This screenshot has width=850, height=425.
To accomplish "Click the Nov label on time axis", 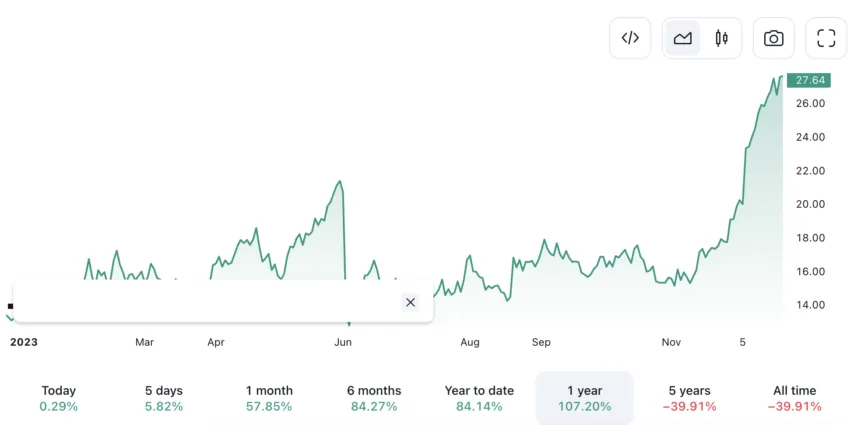I will pos(671,342).
